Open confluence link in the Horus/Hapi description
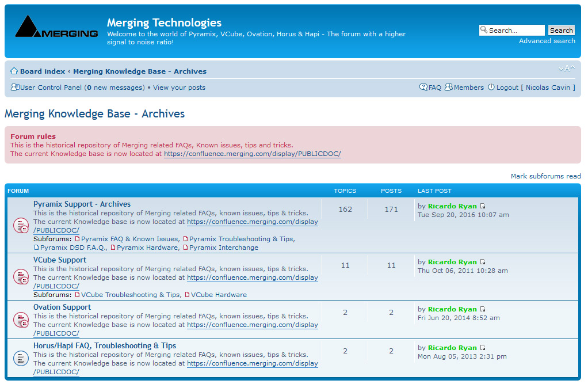Screen dimensions: 588x384 coord(253,363)
